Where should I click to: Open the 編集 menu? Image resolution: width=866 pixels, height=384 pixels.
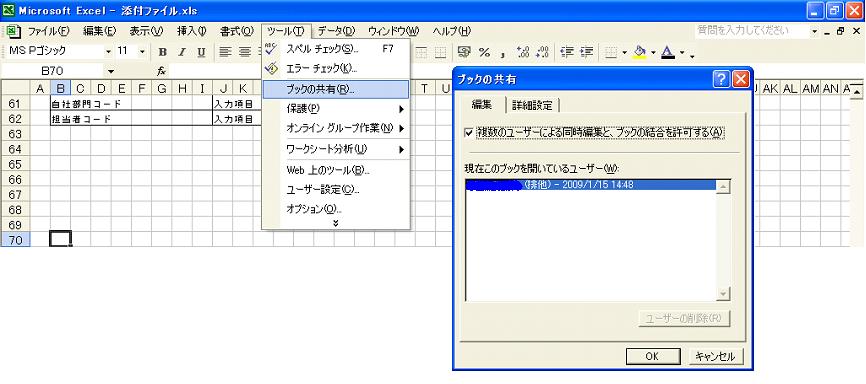(99, 31)
